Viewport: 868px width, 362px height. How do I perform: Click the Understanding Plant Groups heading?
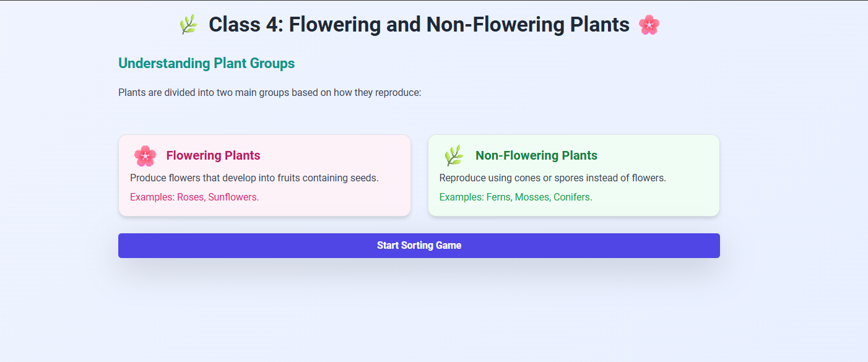(206, 63)
